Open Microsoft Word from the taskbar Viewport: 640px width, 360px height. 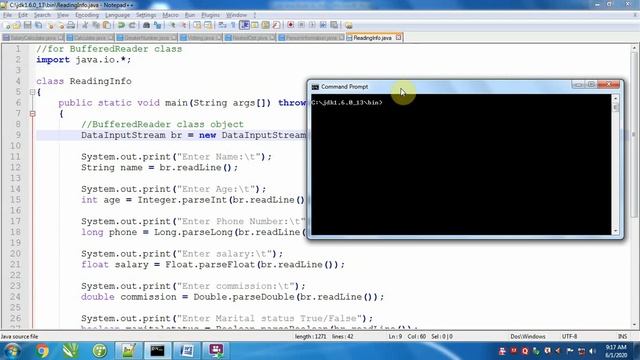187,351
